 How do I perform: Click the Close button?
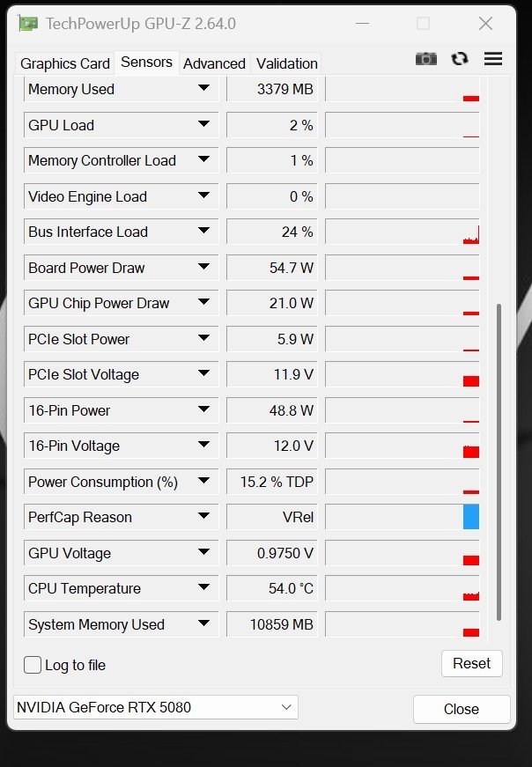[x=462, y=709]
